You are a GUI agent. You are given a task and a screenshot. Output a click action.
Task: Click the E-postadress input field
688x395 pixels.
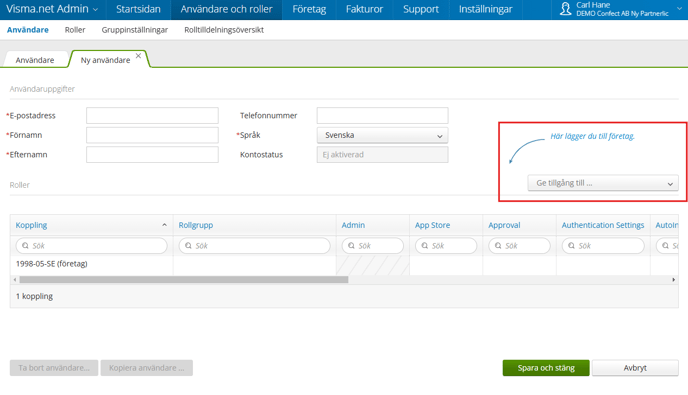pyautogui.click(x=152, y=115)
